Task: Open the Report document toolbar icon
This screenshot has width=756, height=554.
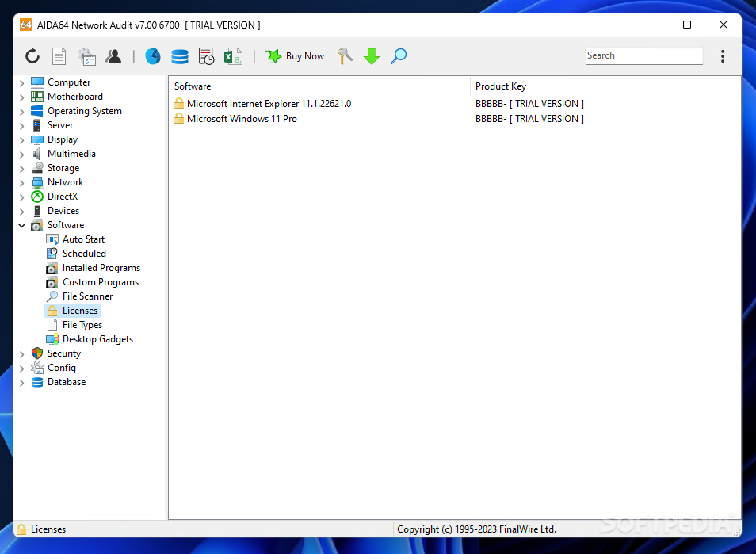Action: coord(59,56)
